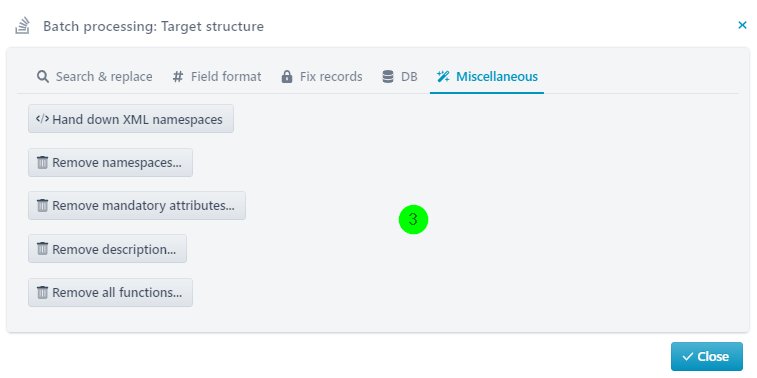Open the Field format tab
Image resolution: width=757 pixels, height=378 pixels.
[217, 77]
